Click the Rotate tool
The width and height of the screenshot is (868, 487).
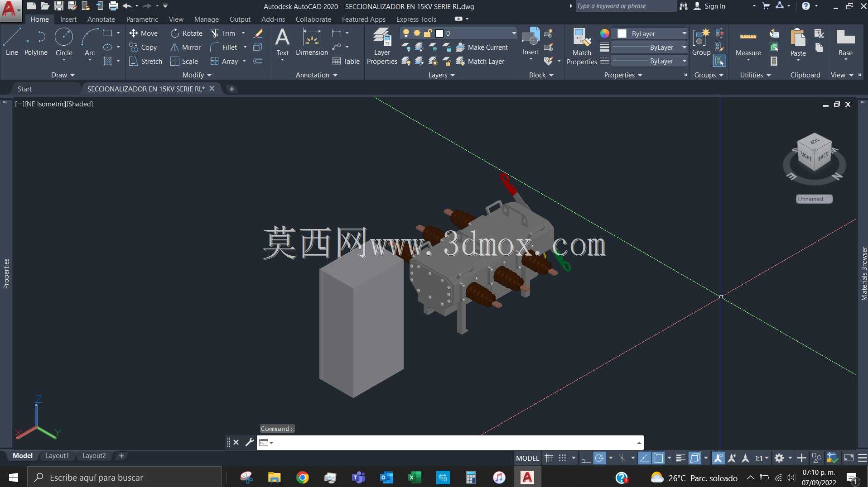[x=187, y=33]
